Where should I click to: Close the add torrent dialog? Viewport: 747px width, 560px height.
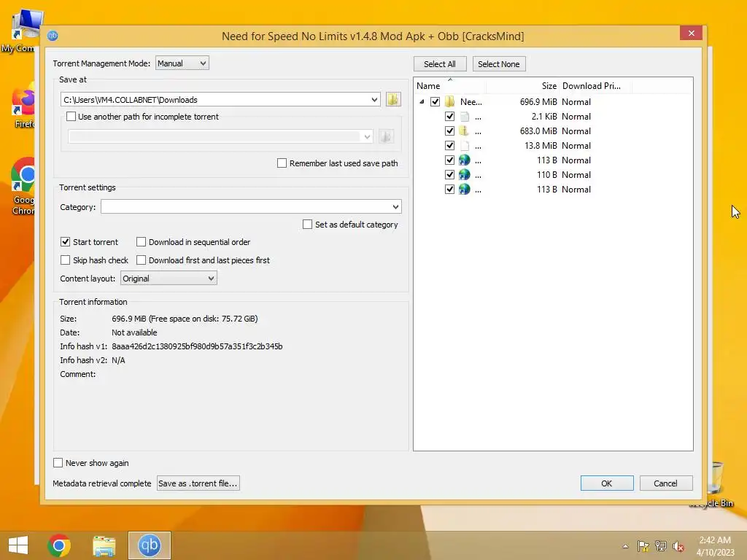[x=691, y=34]
